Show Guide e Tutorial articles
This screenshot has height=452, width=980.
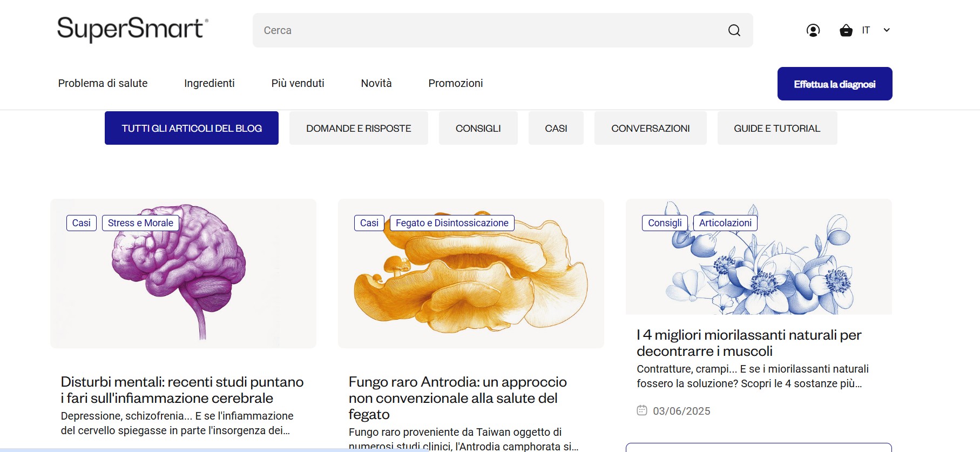tap(776, 128)
